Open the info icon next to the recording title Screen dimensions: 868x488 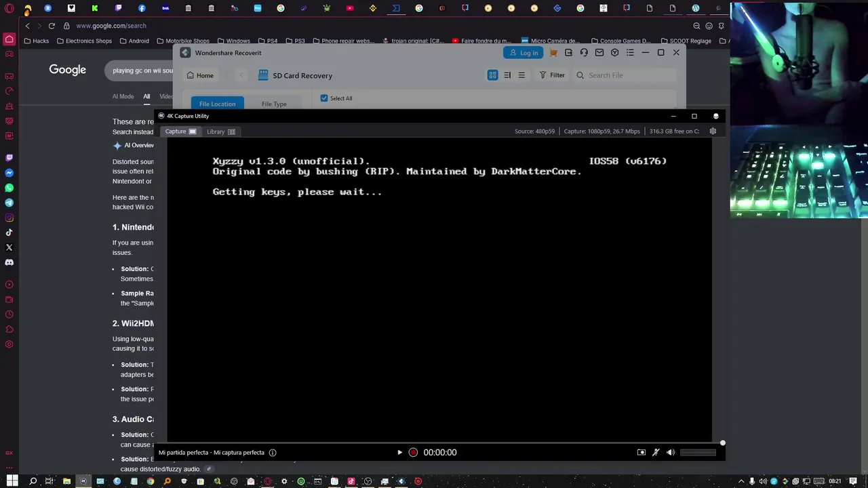(x=273, y=452)
